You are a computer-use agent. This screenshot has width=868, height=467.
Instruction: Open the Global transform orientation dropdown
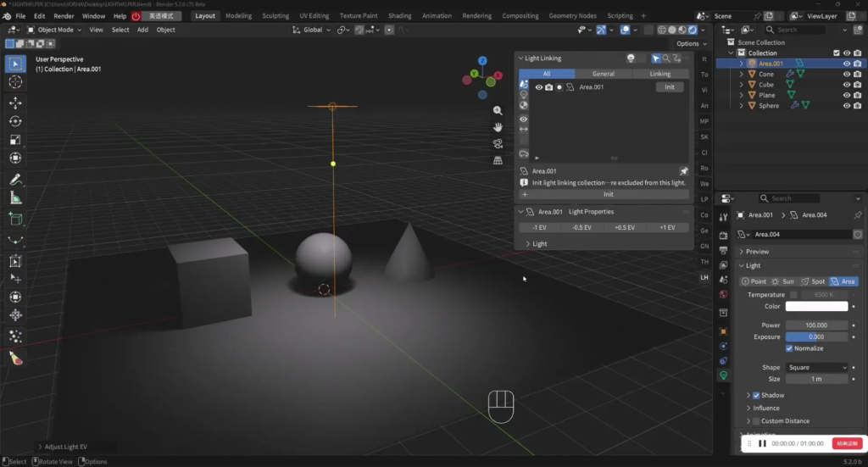(312, 30)
